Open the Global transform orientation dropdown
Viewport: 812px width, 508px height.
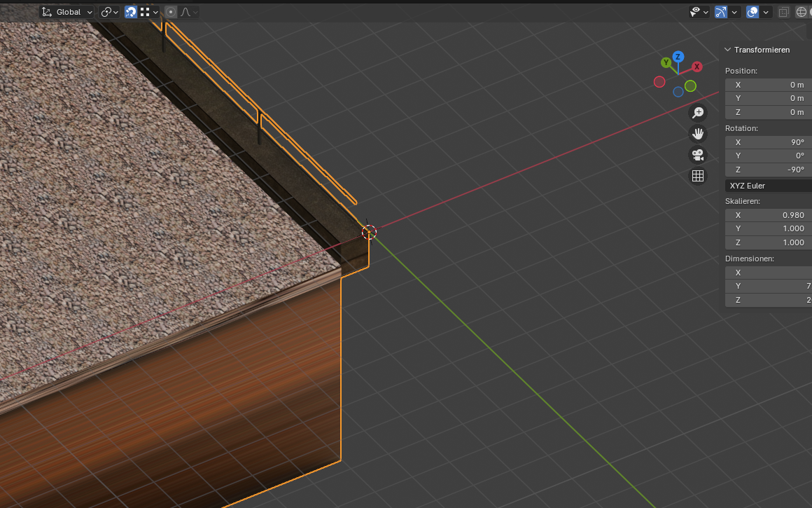pyautogui.click(x=67, y=12)
